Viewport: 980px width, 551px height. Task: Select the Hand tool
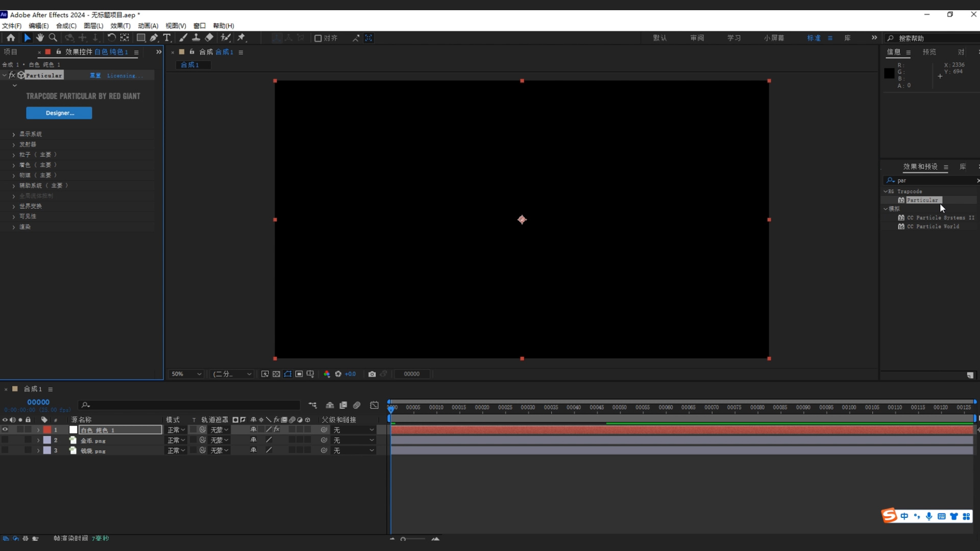[40, 38]
